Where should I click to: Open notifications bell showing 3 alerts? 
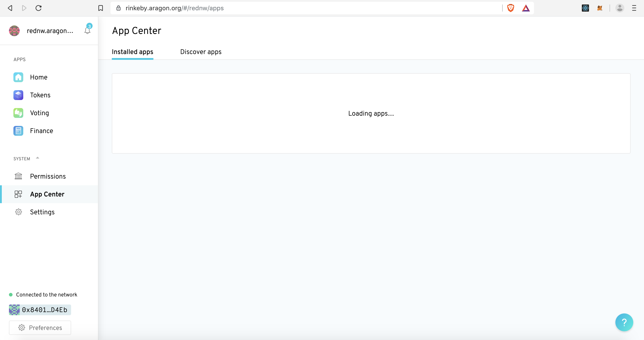[87, 30]
